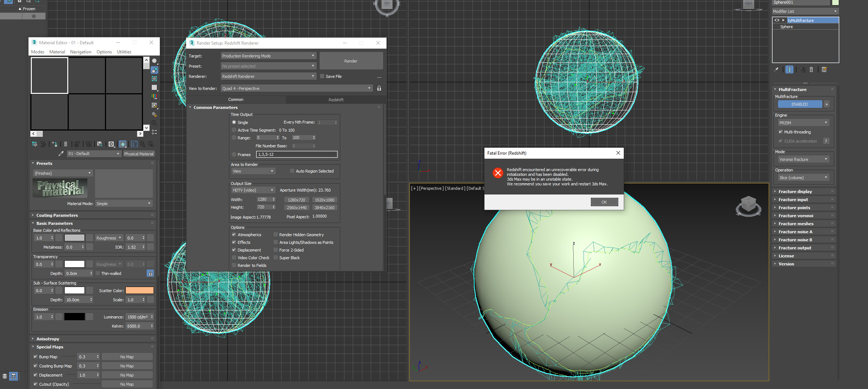Open the Utilities menu in Material Editor
The width and height of the screenshot is (868, 389).
[x=124, y=52]
